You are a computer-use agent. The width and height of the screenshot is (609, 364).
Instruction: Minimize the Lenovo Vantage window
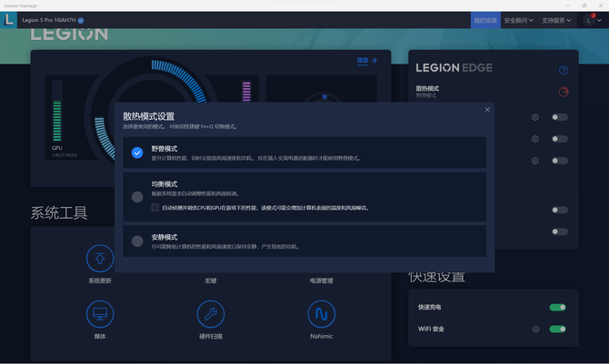point(568,5)
